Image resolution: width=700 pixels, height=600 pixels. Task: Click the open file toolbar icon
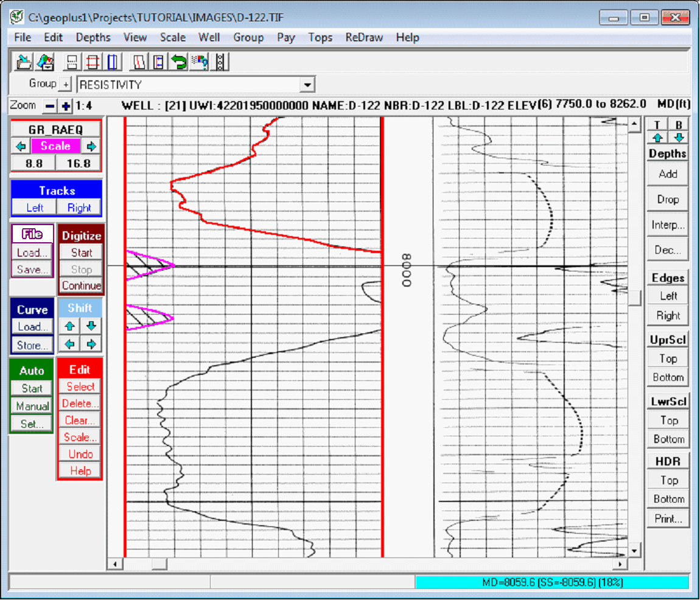[x=24, y=61]
